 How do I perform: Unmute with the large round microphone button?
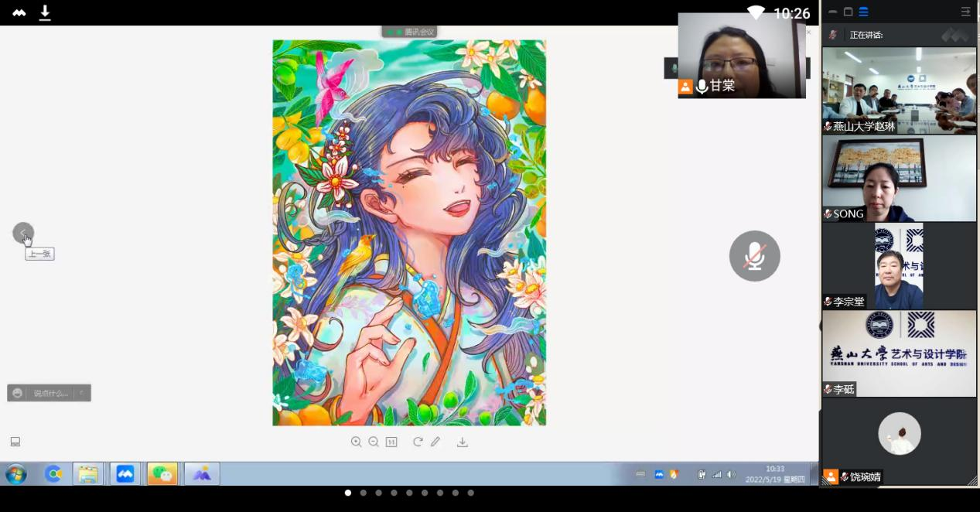tap(754, 256)
